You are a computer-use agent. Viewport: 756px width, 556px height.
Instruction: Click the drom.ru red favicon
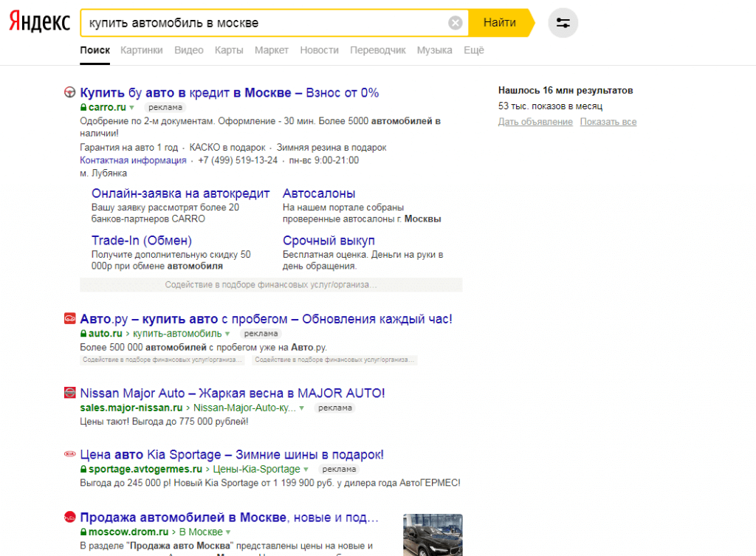pyautogui.click(x=70, y=517)
